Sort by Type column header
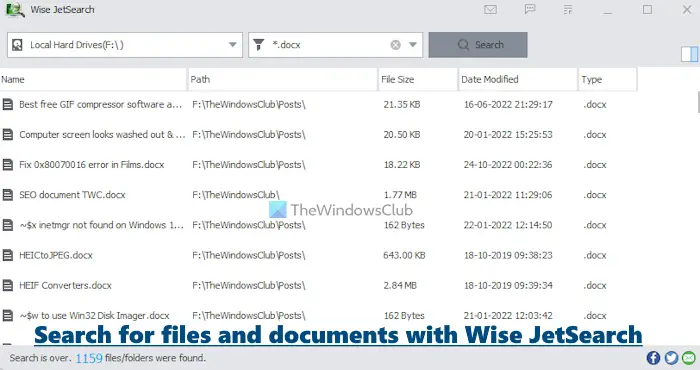Viewport: 700px width, 370px height. click(608, 79)
